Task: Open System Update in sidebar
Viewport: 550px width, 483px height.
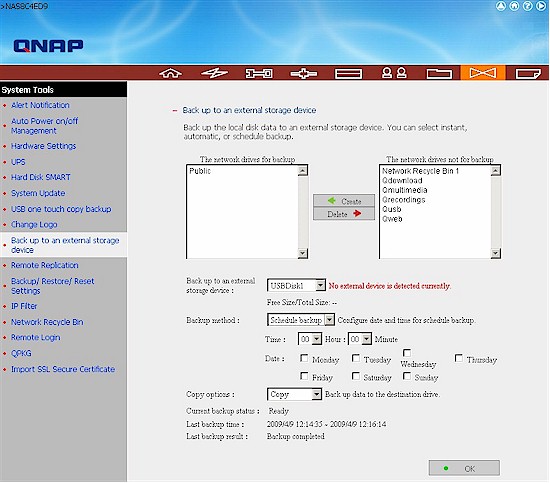Action: coord(38,193)
